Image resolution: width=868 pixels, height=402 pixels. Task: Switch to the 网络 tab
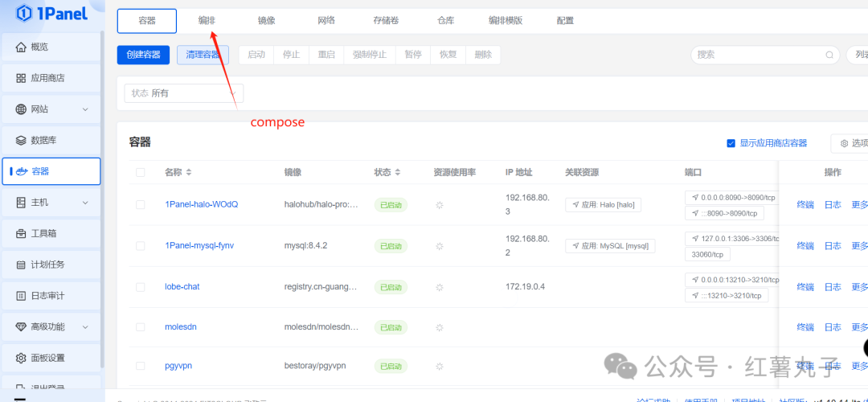point(326,21)
